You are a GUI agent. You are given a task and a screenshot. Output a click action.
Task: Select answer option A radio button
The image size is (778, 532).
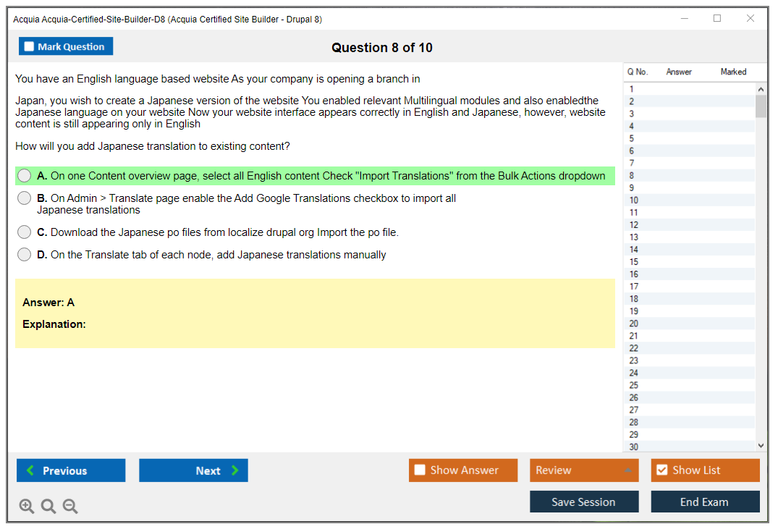(x=25, y=176)
